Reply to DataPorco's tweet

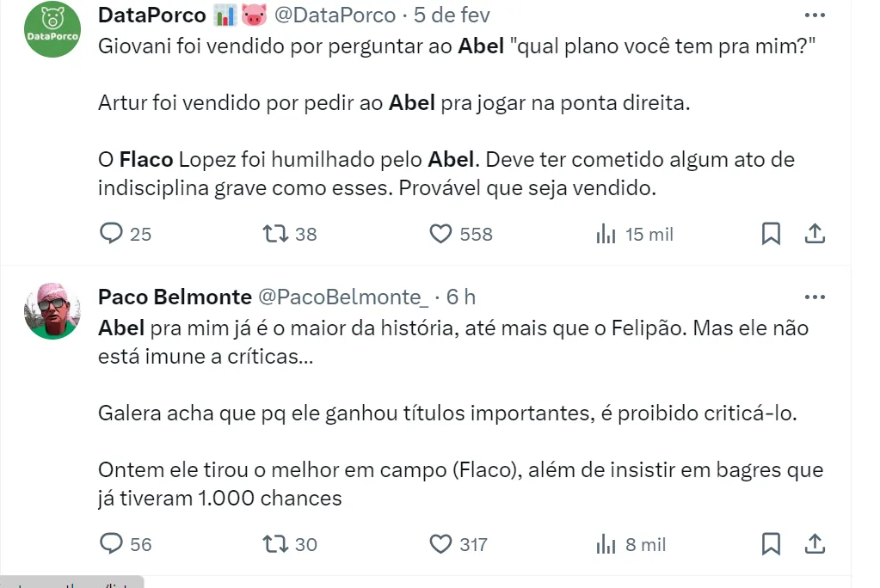click(113, 234)
